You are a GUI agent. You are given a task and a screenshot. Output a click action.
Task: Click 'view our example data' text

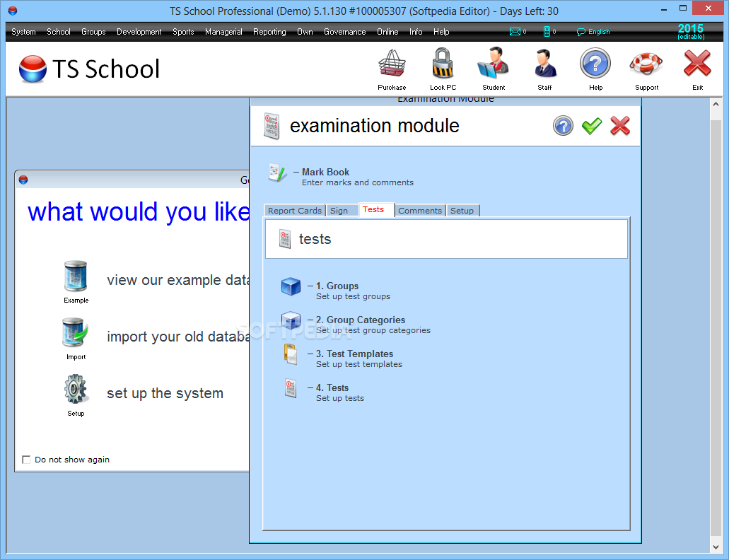(178, 280)
